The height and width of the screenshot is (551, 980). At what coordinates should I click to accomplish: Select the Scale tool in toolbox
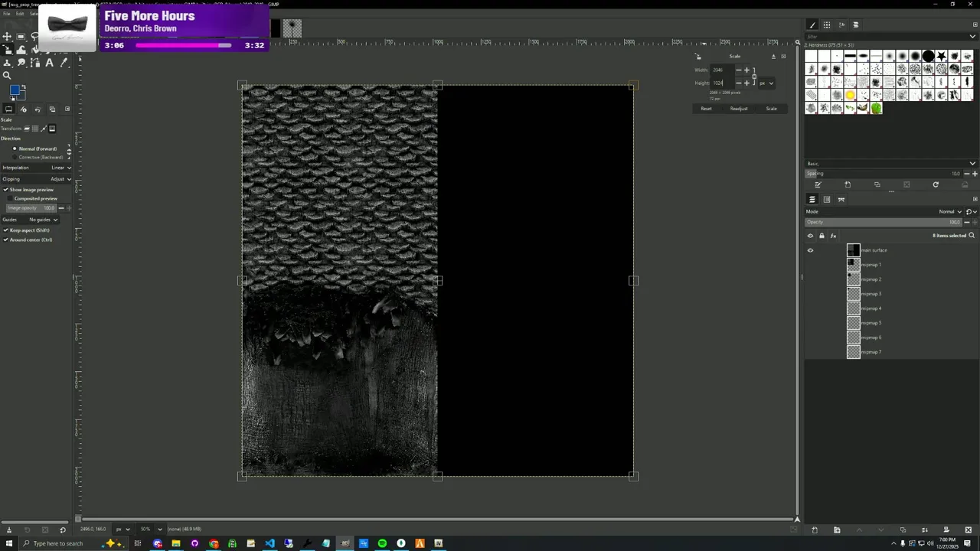(x=7, y=50)
